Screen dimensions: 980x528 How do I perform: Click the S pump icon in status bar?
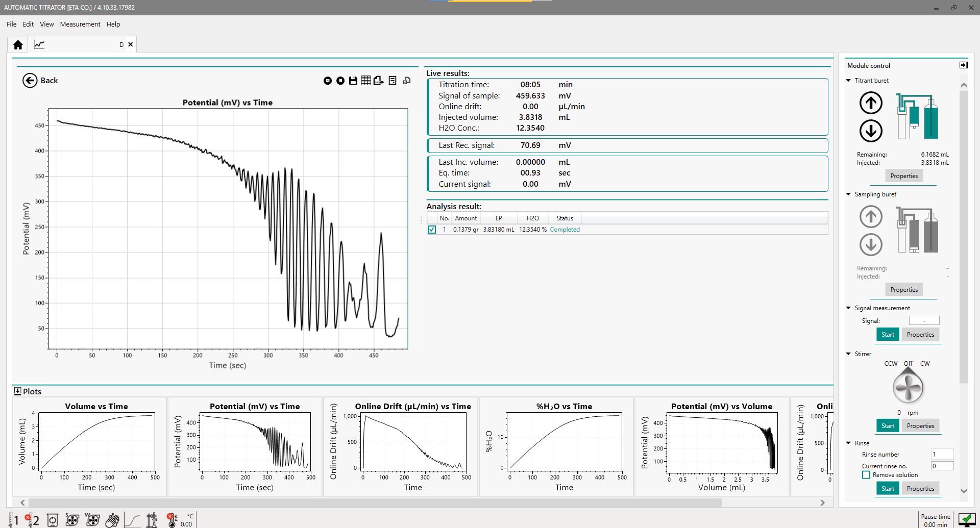72,520
